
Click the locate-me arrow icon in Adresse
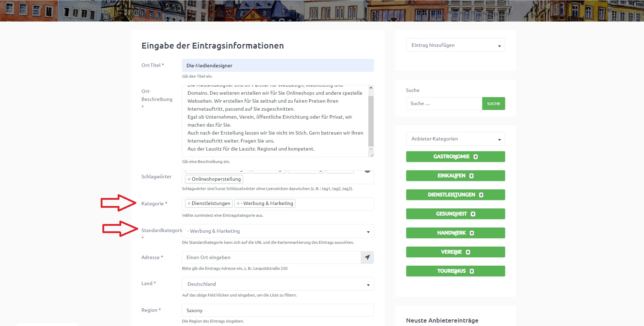[x=367, y=257]
